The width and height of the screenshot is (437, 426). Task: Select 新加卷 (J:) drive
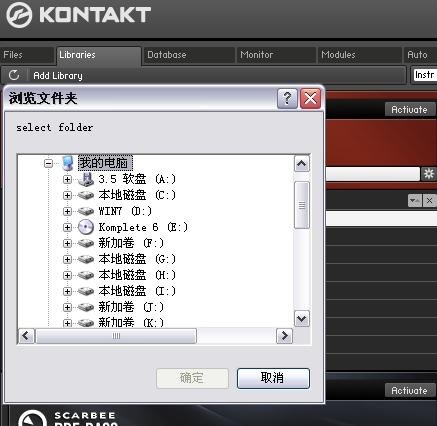click(131, 307)
